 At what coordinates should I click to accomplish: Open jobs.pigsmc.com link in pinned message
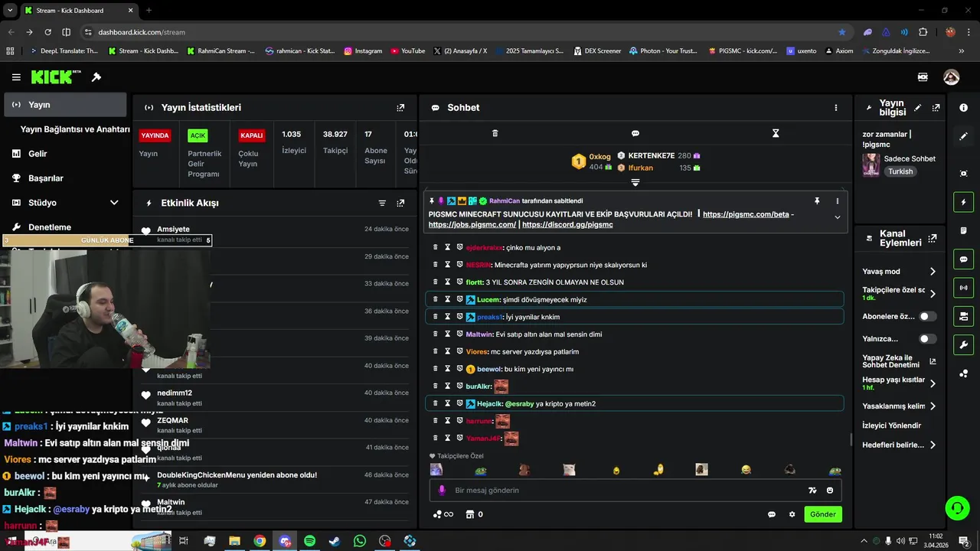tap(472, 225)
